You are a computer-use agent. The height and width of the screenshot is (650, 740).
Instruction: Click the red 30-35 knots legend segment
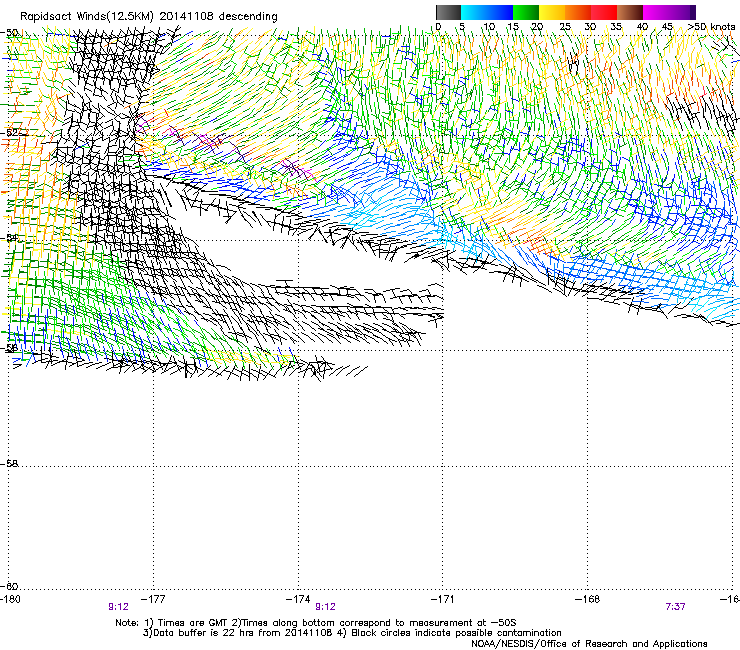pos(604,12)
